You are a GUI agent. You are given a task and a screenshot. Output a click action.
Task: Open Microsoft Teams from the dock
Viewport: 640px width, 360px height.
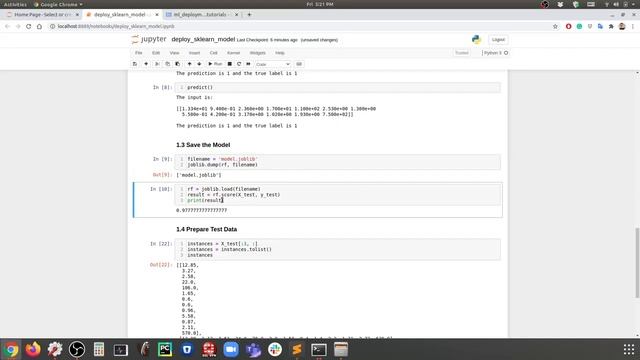tap(253, 349)
